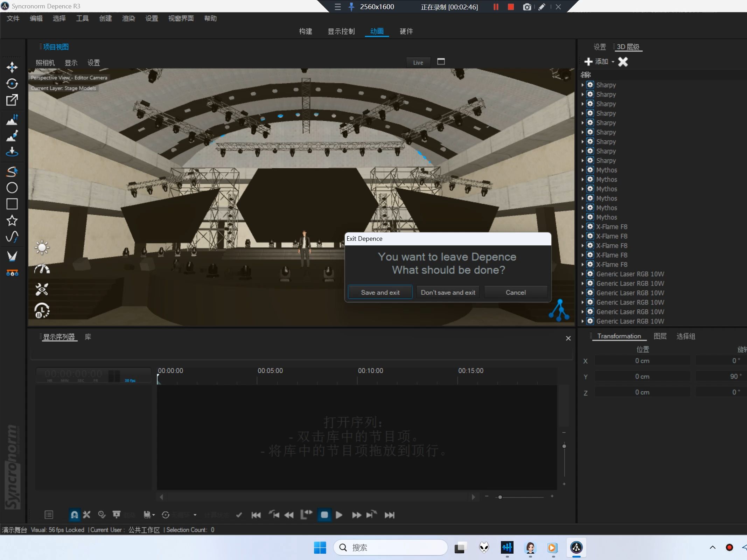Click Don't save and exit button

(x=448, y=292)
